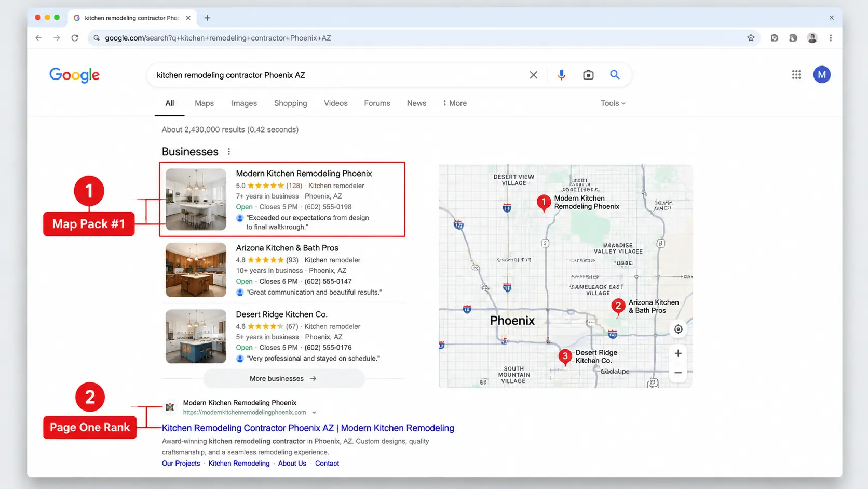
Task: Open the Chrome three-dot menu
Action: (831, 38)
